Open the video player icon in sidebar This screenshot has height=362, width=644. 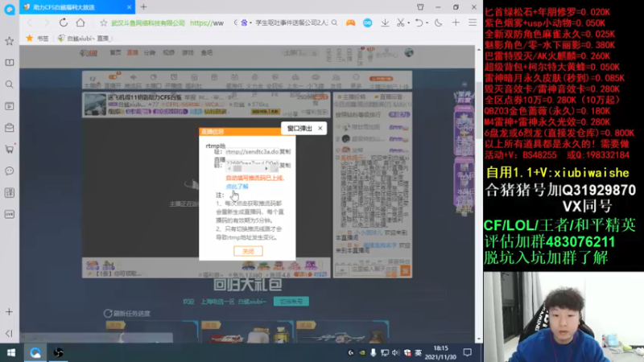coord(9,106)
